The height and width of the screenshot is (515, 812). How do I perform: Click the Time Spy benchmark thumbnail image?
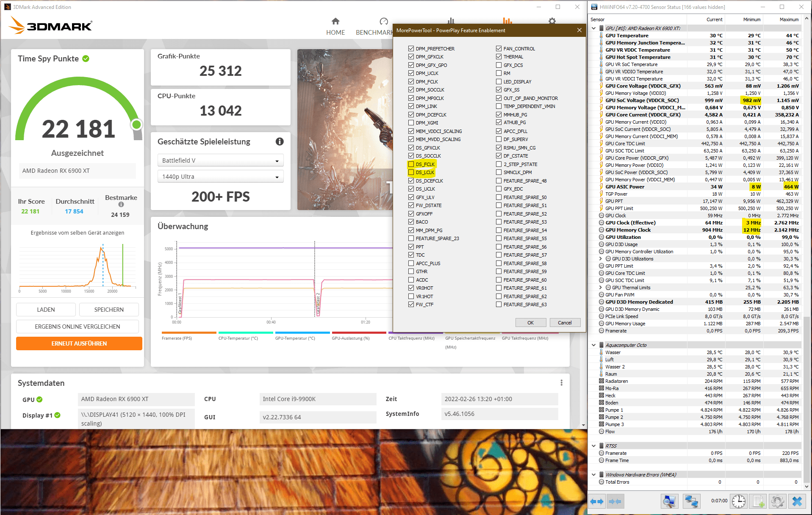click(345, 130)
